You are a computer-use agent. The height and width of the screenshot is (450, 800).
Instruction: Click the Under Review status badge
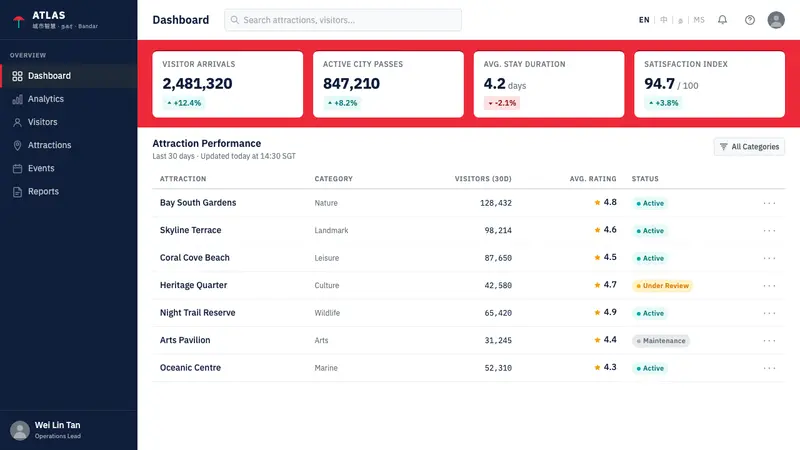pos(662,286)
